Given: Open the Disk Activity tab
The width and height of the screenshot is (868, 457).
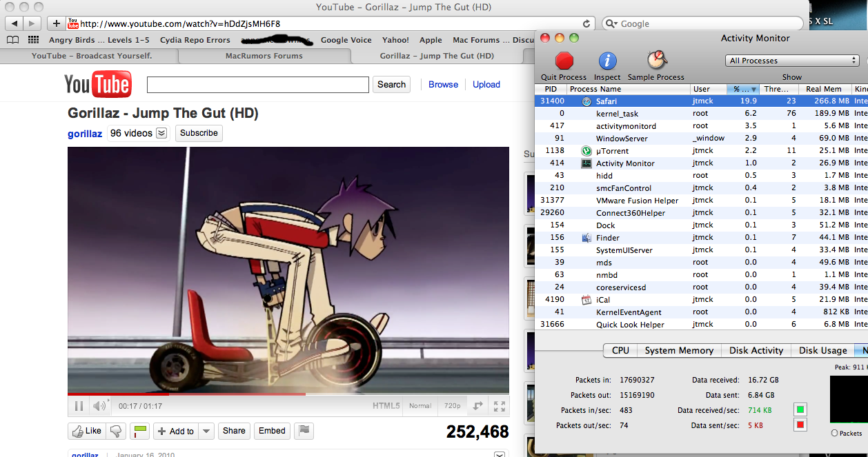Looking at the screenshot, I should [756, 350].
